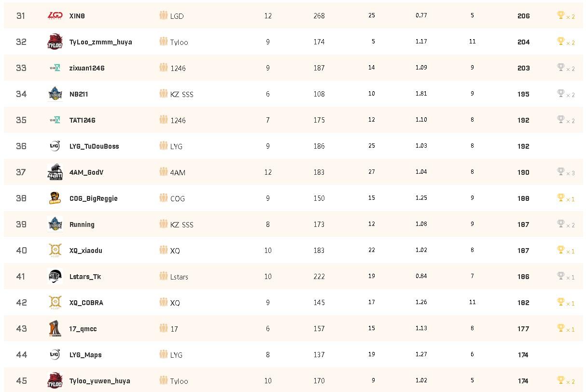Open the Lstars logo beside Lstars_Tk
The width and height of the screenshot is (586, 392).
pos(55,277)
